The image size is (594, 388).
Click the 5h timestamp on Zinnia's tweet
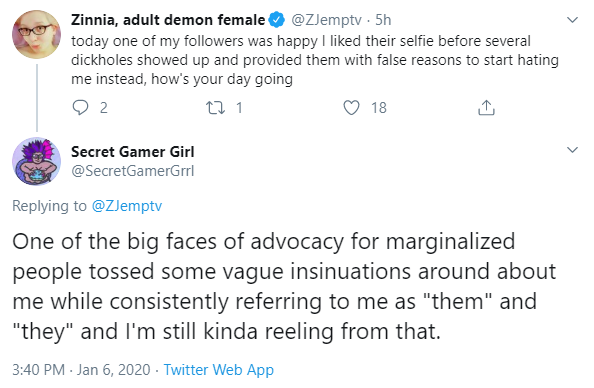coord(383,20)
